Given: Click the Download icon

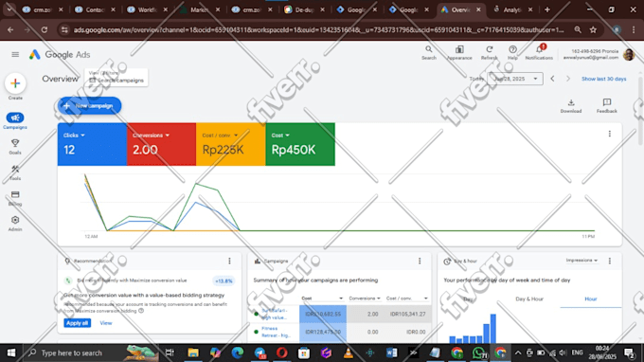Looking at the screenshot, I should (x=571, y=102).
